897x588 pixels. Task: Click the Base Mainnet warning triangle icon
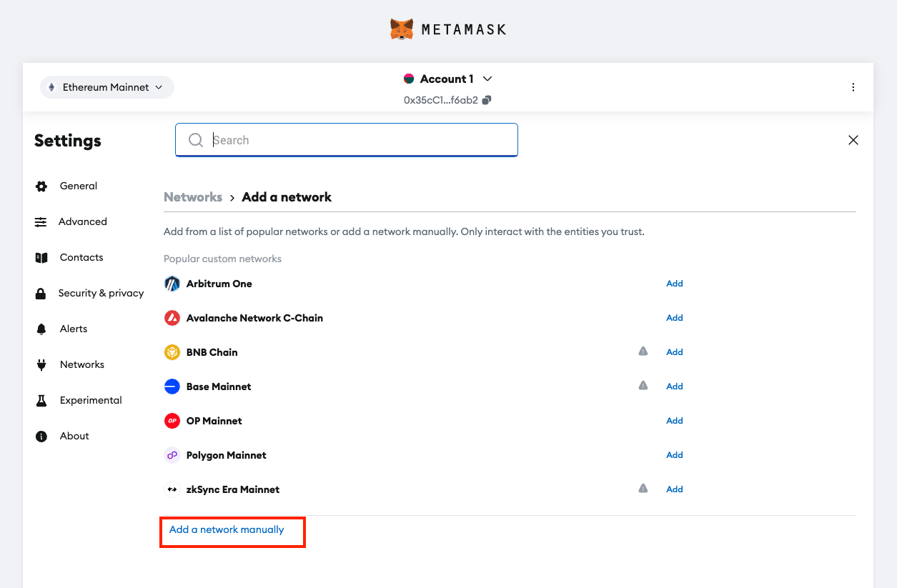click(643, 386)
